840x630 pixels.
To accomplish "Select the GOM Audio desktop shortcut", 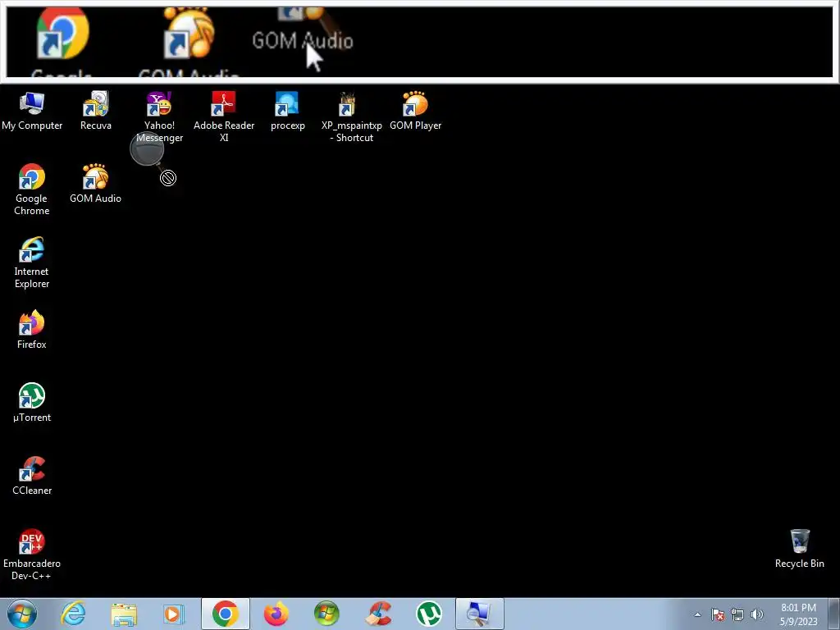I will (x=95, y=184).
